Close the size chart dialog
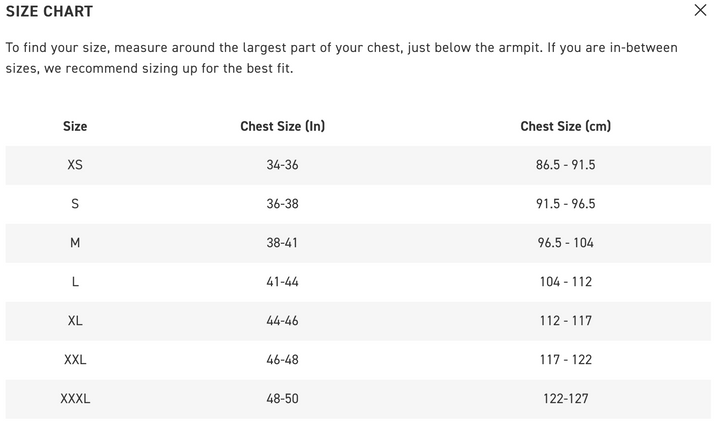This screenshot has width=720, height=446. (x=700, y=11)
